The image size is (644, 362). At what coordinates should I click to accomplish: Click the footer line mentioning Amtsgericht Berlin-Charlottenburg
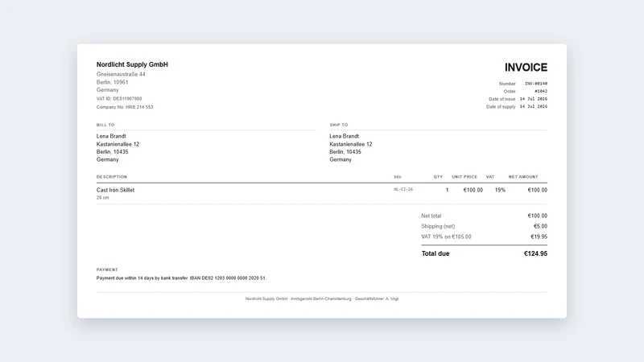click(322, 298)
